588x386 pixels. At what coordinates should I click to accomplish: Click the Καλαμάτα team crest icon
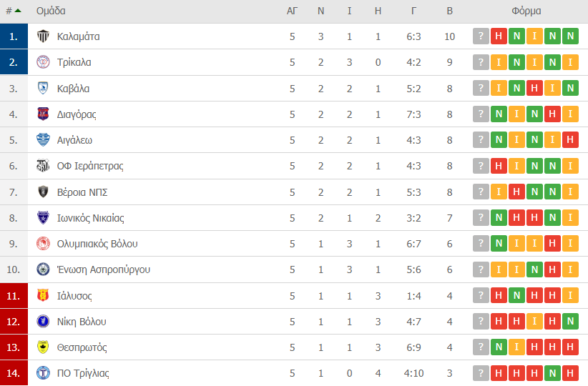(43, 36)
